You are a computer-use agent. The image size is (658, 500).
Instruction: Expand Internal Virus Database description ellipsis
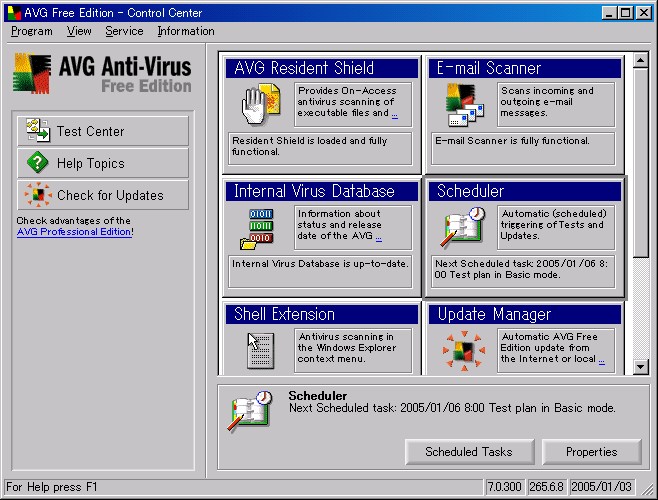point(379,238)
